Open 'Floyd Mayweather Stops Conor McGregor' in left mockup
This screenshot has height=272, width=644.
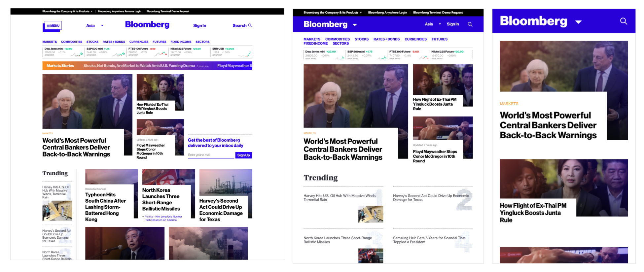pos(151,151)
